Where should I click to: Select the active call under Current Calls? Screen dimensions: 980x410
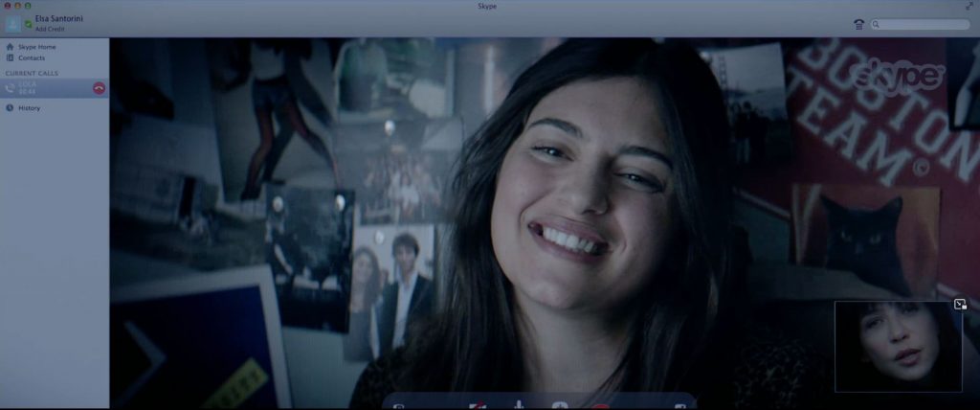[x=48, y=88]
